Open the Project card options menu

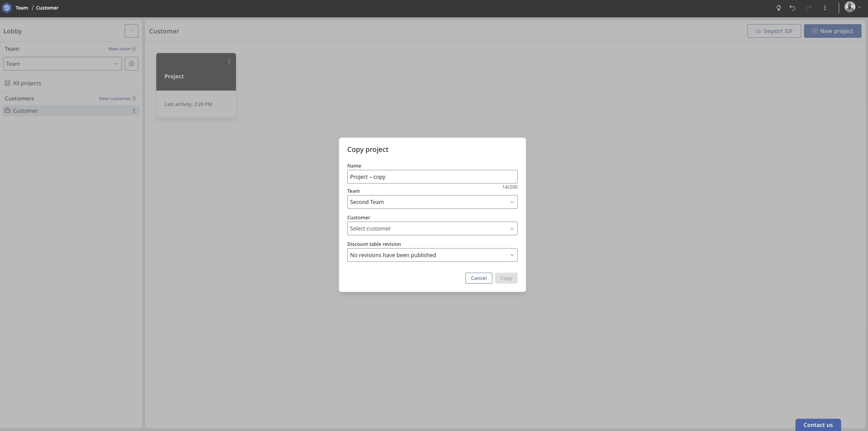click(x=229, y=61)
